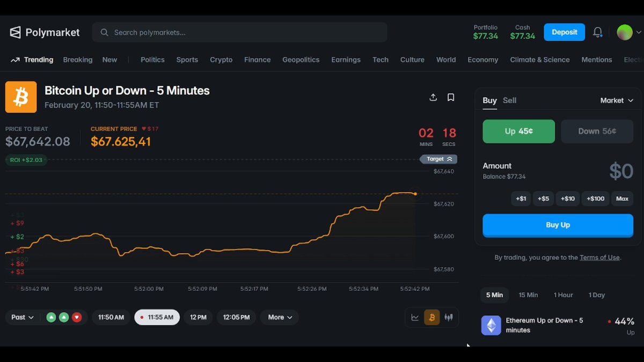644x362 pixels.
Task: Open the Earnings category
Action: [346, 60]
